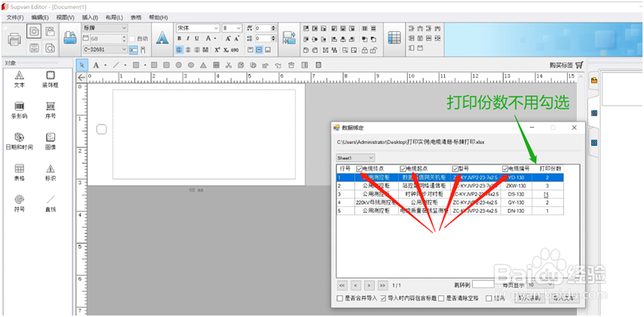Go to last page with >> button
The image size is (644, 317).
click(382, 285)
